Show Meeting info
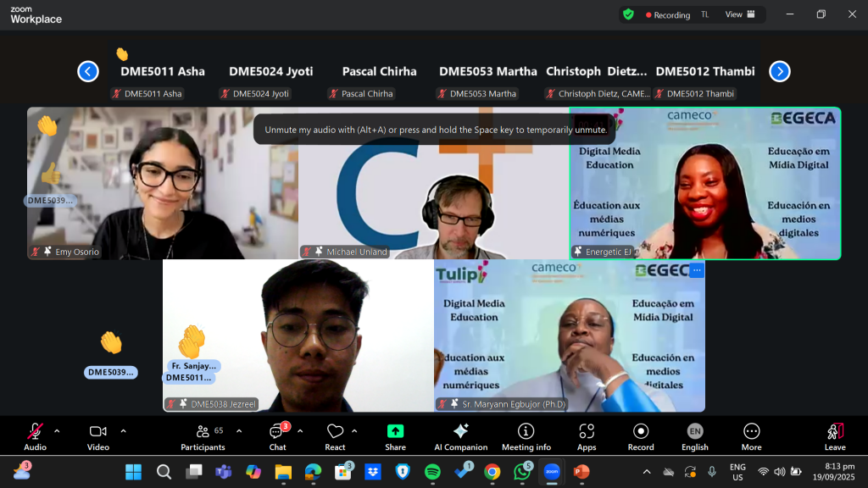This screenshot has width=868, height=488. [x=526, y=436]
